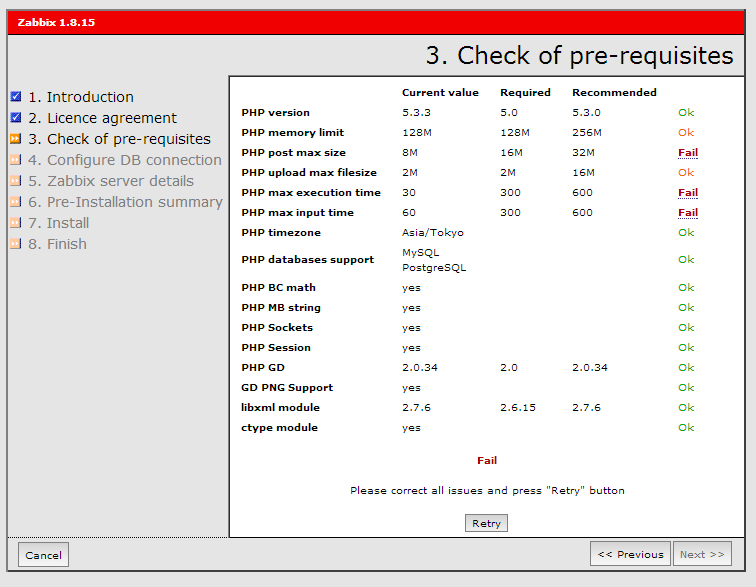Click the icon beside the Finish step

tap(15, 244)
